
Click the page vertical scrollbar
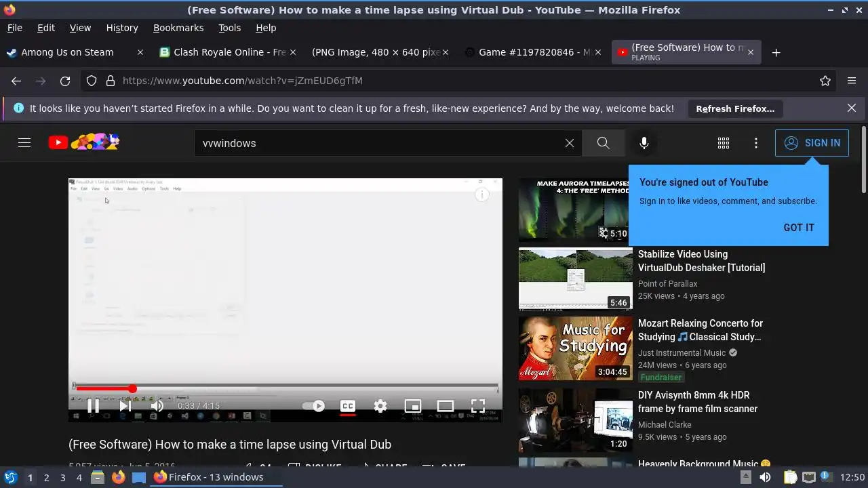(x=863, y=160)
